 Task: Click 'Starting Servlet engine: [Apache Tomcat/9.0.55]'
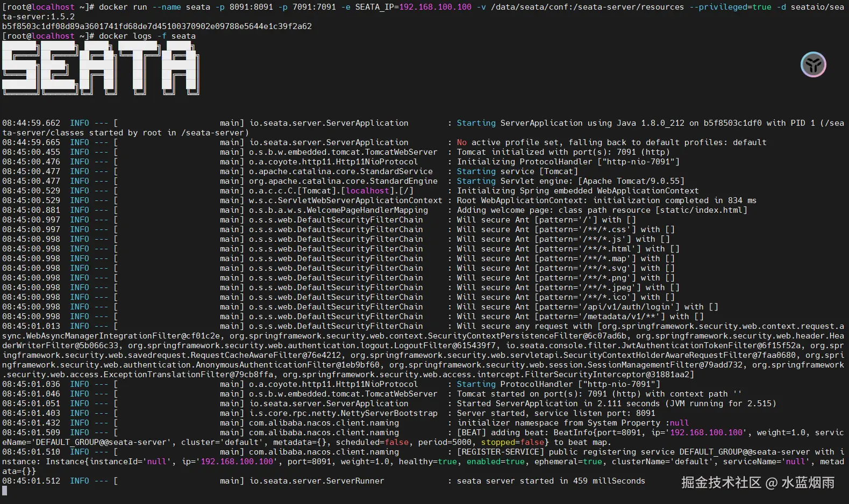pos(570,181)
